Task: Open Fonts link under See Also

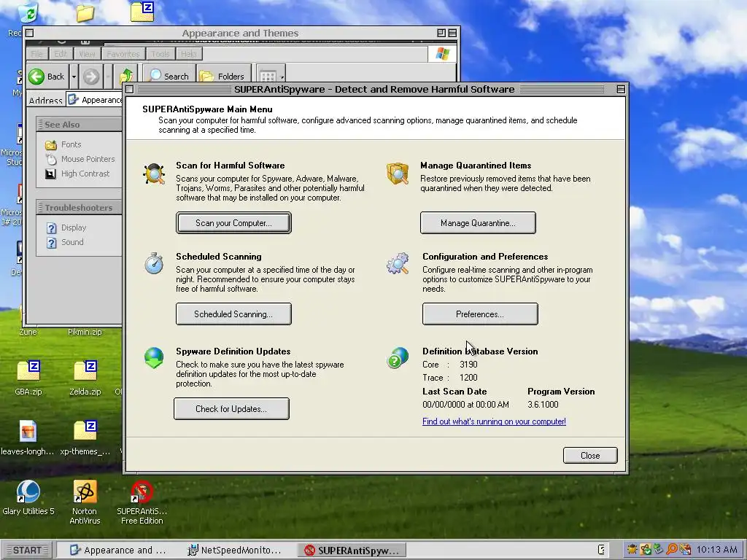Action: coord(71,144)
